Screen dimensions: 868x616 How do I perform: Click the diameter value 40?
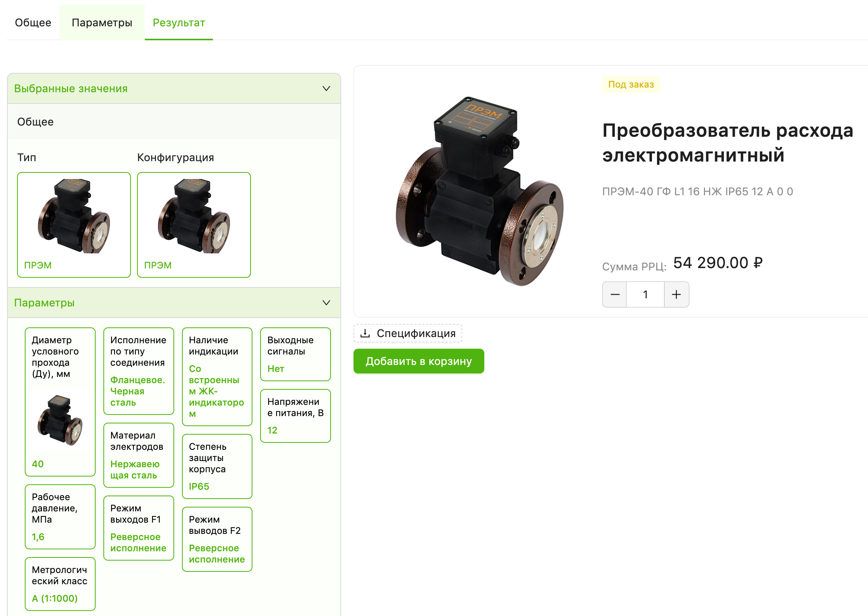pos(38,464)
